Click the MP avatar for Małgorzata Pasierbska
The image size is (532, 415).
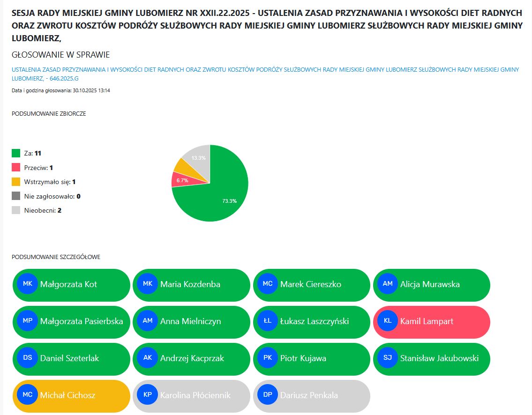coord(28,321)
